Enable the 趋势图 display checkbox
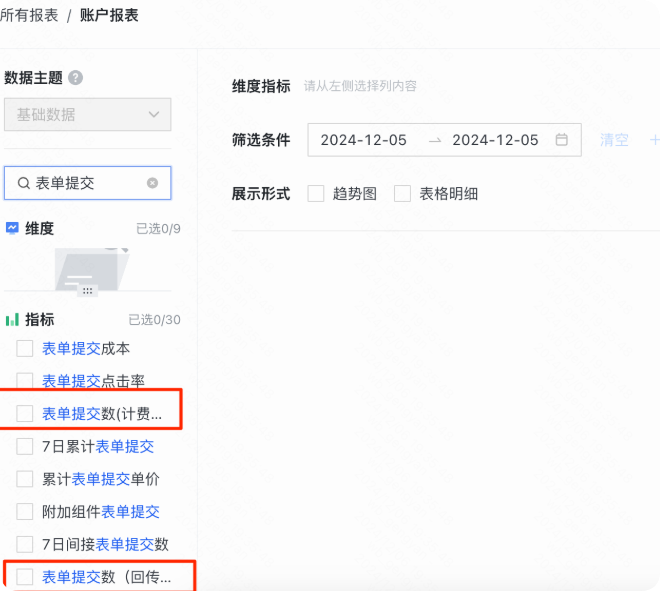 (x=316, y=194)
